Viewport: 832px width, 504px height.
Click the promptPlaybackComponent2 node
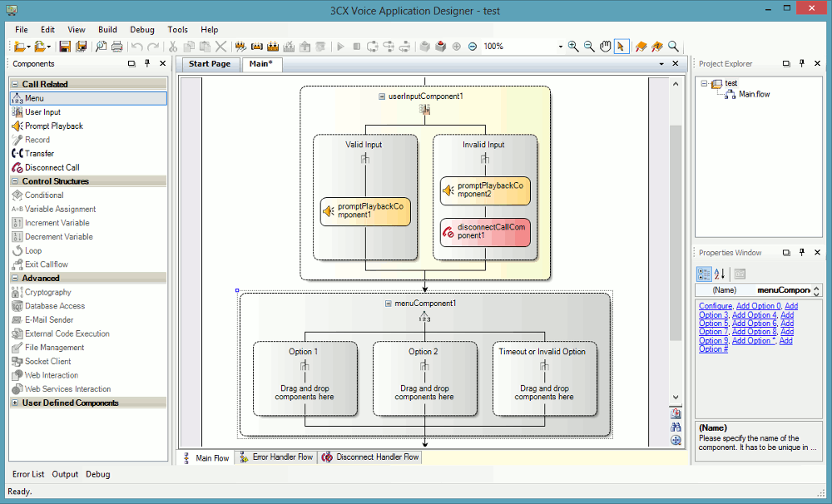[x=486, y=190]
